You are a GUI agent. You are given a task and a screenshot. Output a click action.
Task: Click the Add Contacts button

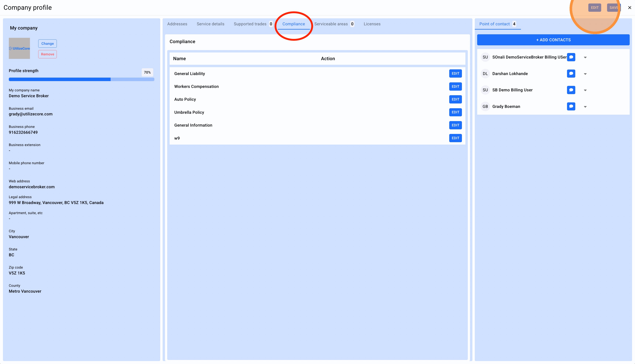click(x=553, y=40)
